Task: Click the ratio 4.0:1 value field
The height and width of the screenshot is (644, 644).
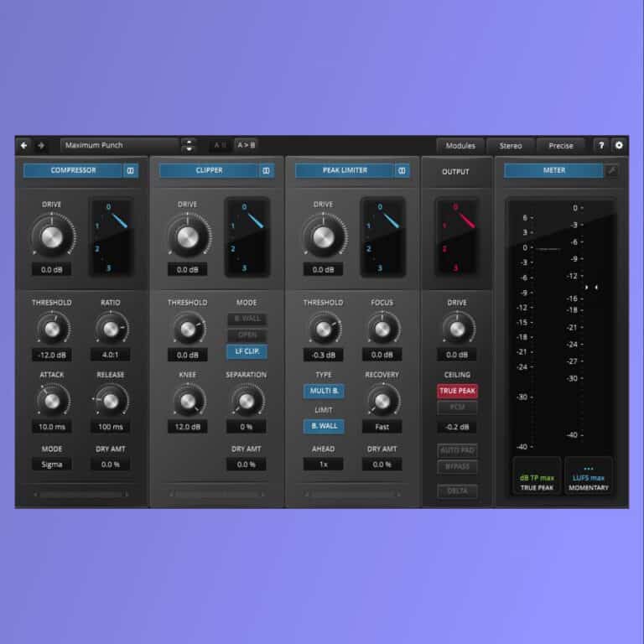Action: click(111, 355)
